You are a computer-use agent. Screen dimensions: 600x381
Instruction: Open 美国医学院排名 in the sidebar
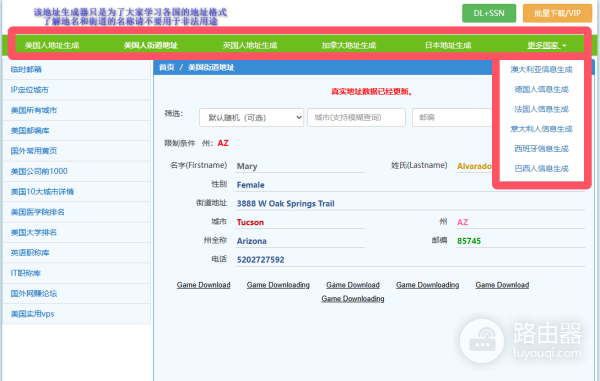(77, 212)
